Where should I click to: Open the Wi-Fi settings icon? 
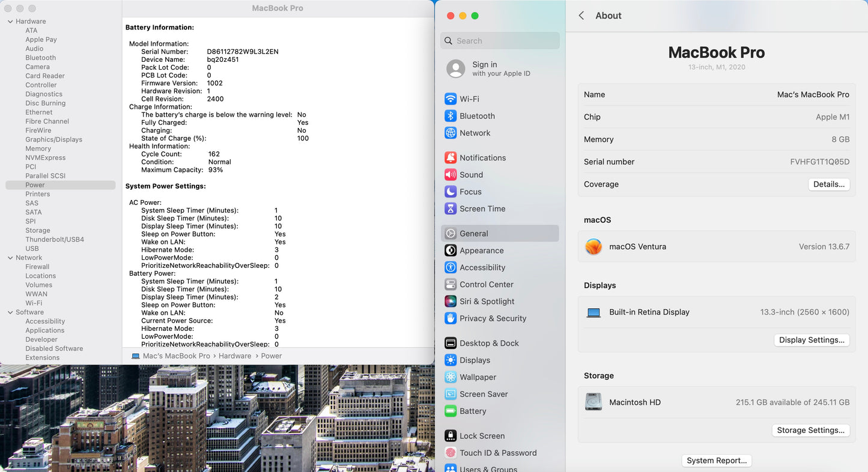click(451, 99)
